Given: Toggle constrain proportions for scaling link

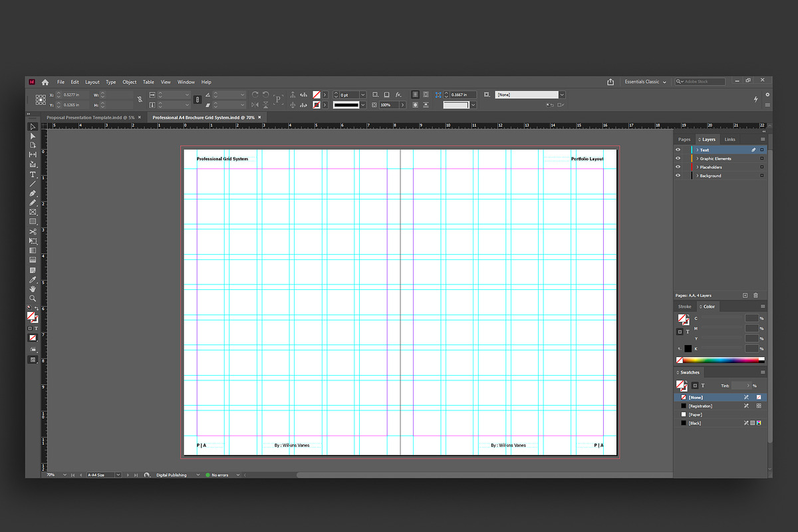Looking at the screenshot, I should pos(198,100).
